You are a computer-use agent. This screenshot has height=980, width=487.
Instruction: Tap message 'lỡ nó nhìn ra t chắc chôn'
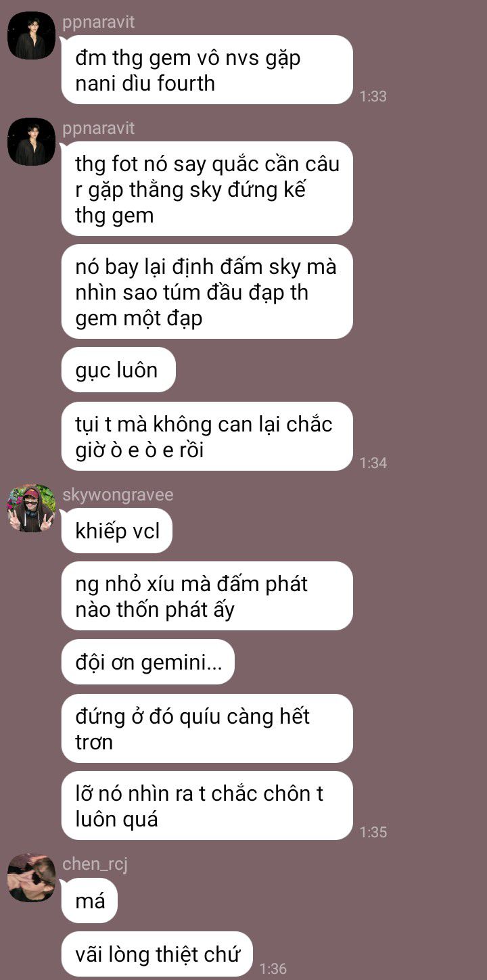click(x=207, y=806)
